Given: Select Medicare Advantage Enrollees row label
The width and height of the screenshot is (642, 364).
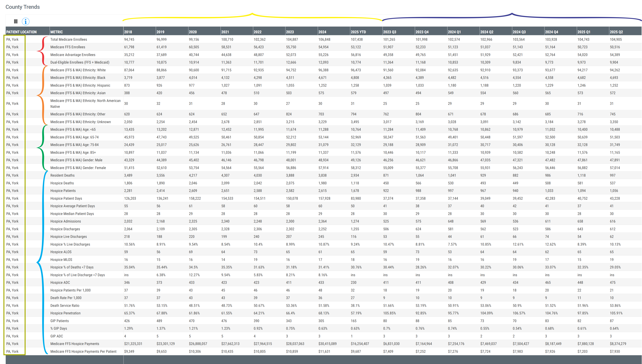Looking at the screenshot, I should pos(73,55).
